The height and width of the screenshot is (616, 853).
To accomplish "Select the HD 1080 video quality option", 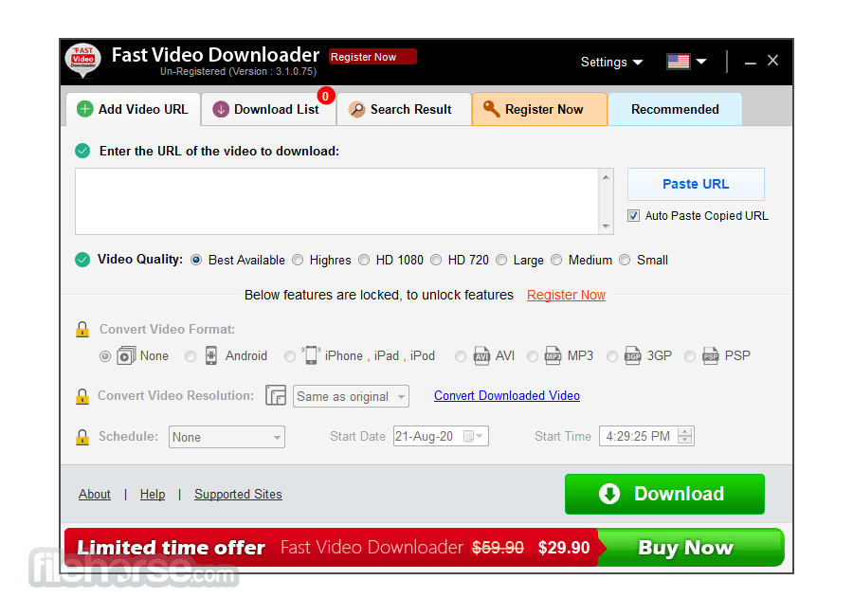I will tap(366, 260).
